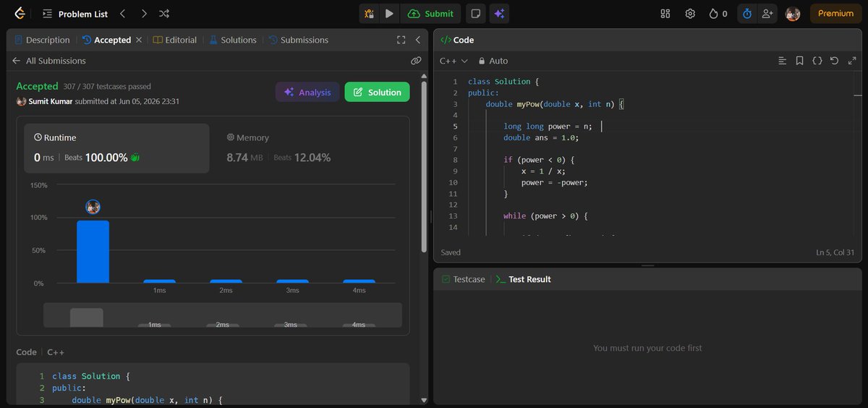Open the notes sticky icon
The width and height of the screenshot is (868, 408).
[475, 13]
